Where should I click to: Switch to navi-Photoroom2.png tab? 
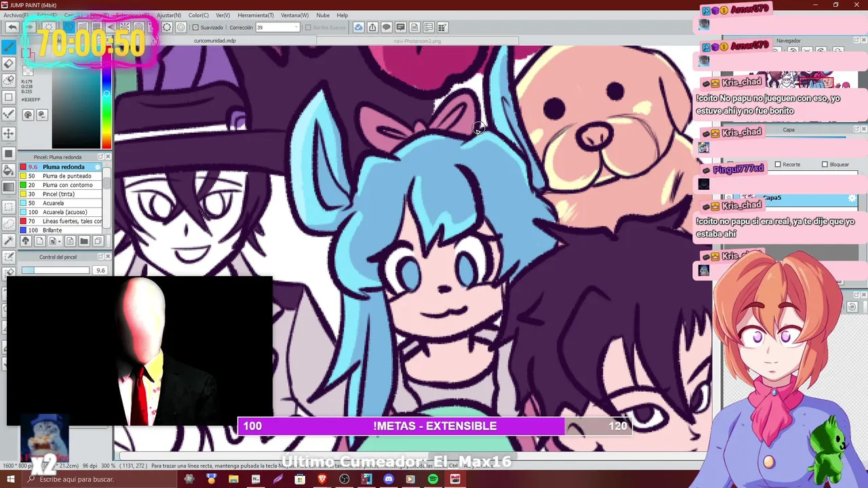417,41
